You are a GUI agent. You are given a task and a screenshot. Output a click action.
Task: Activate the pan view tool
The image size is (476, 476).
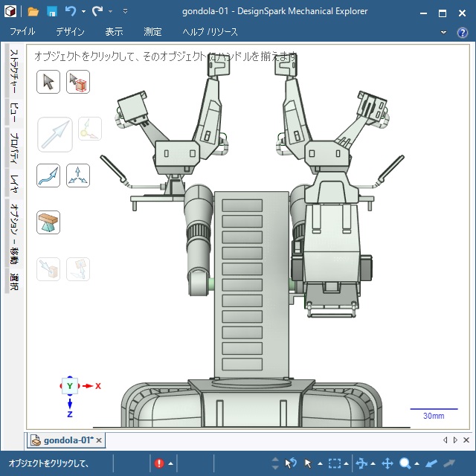(x=387, y=463)
